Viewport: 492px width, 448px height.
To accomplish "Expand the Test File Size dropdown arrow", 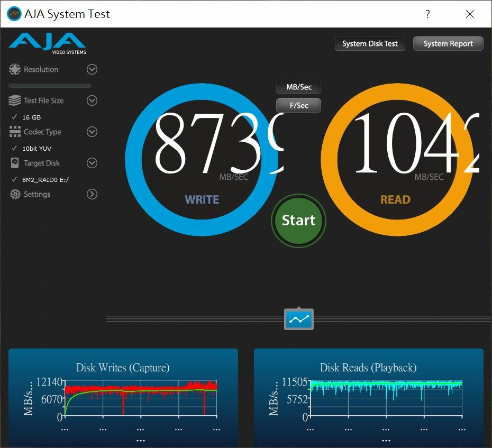I will 92,100.
